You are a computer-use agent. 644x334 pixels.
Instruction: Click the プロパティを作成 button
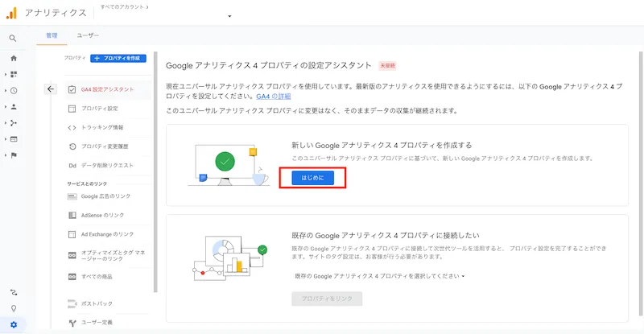(x=118, y=58)
